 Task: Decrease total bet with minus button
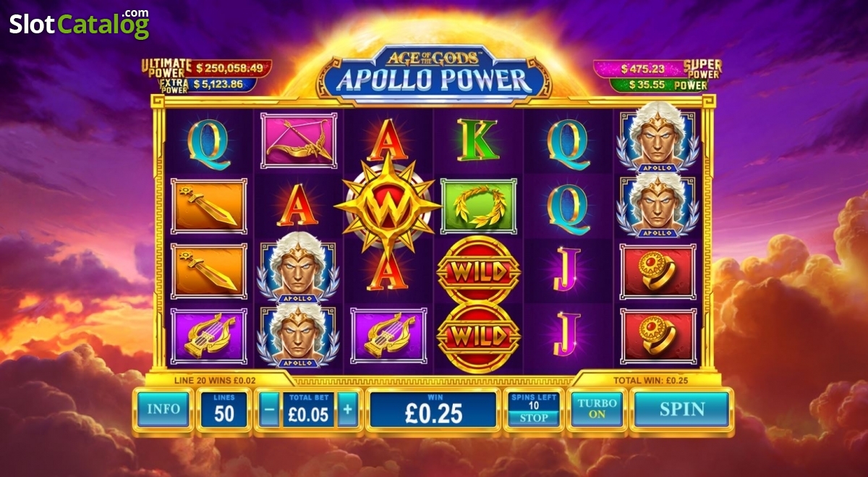pos(269,409)
